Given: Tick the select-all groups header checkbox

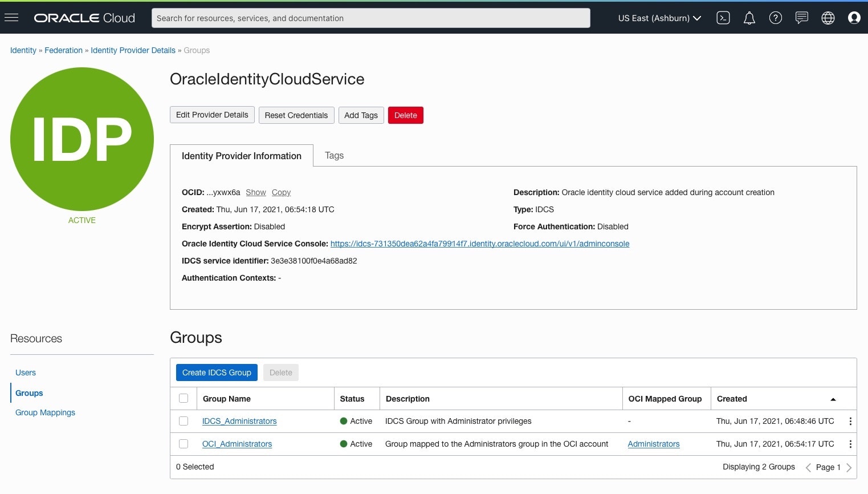Looking at the screenshot, I should [x=184, y=398].
